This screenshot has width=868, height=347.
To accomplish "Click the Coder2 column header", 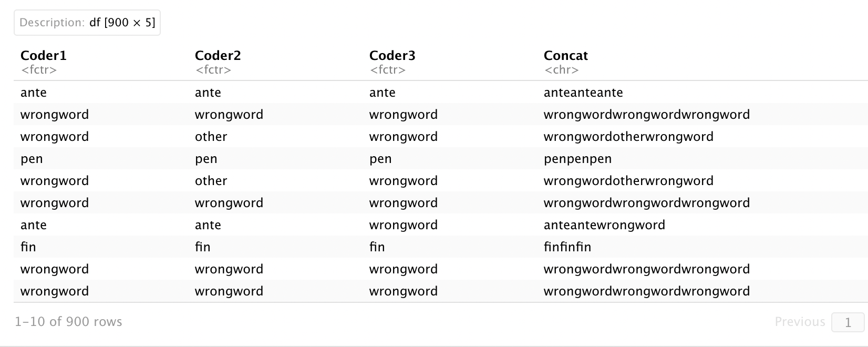I will point(218,56).
